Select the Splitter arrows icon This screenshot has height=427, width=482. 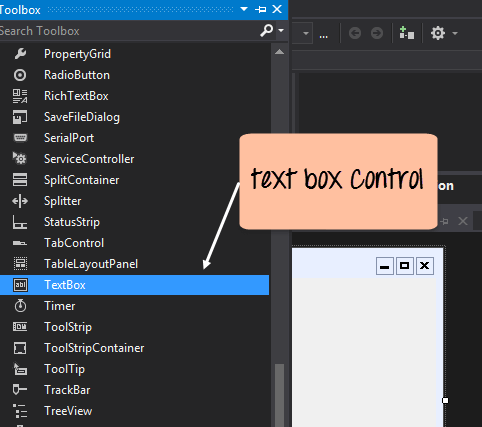tap(20, 201)
